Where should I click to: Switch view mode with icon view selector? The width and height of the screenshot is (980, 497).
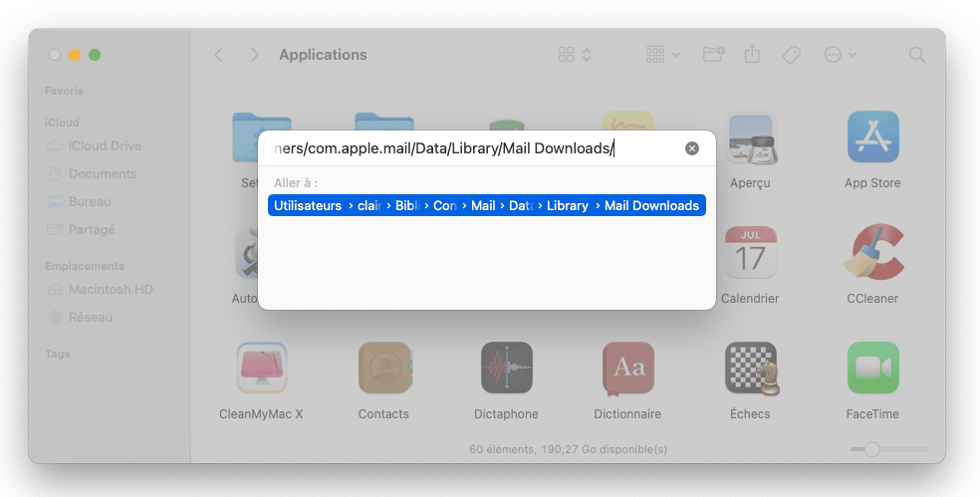point(575,55)
